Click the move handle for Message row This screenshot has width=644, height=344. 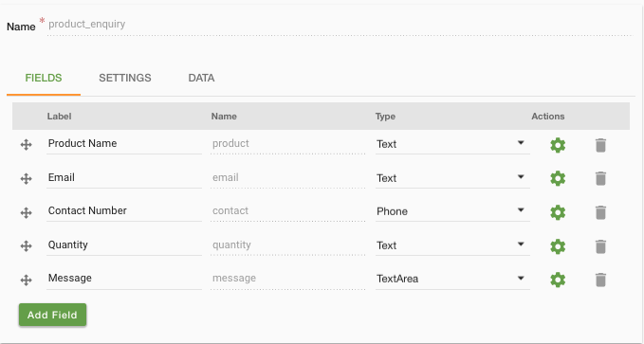pos(27,280)
